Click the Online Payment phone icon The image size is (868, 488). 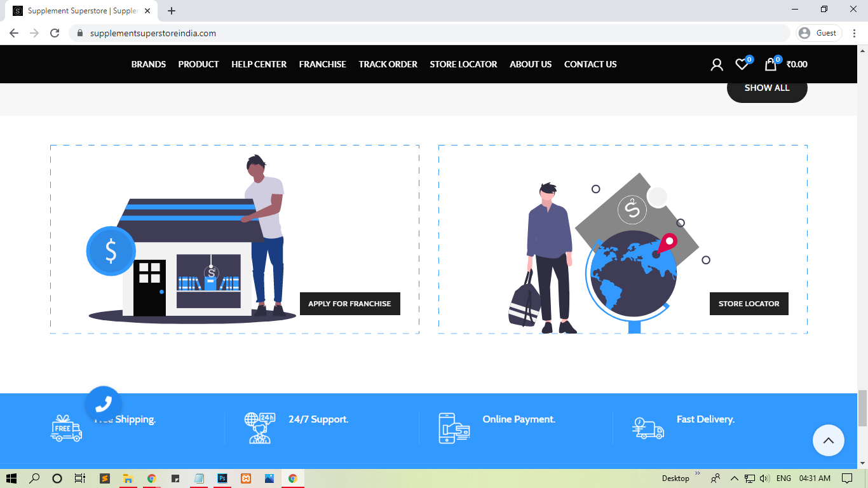[x=454, y=428]
